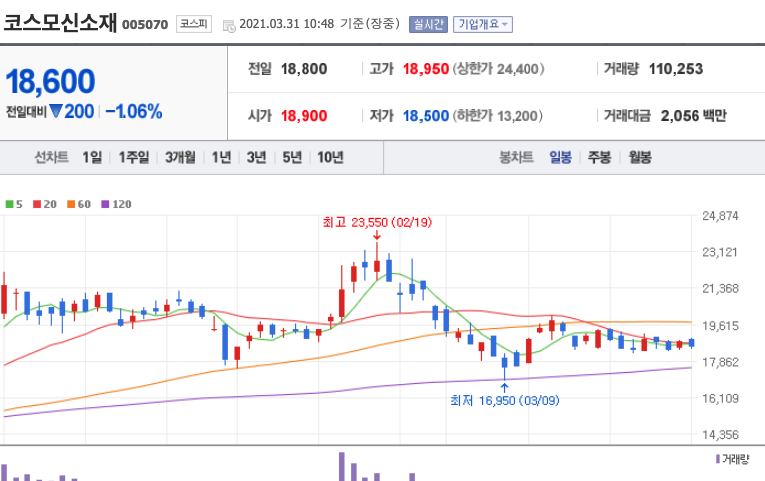Click the 14,356 price axis label
This screenshot has width=765, height=481.
tap(720, 435)
